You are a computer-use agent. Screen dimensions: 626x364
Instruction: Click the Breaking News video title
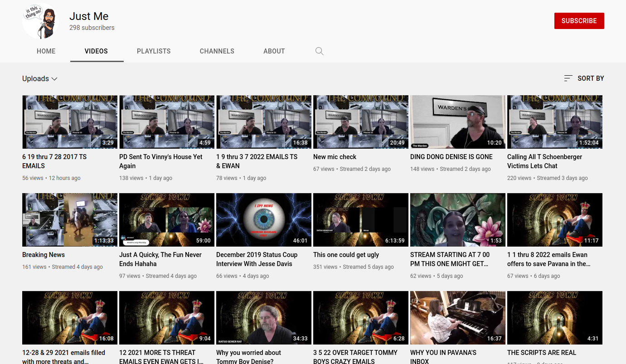click(x=44, y=255)
